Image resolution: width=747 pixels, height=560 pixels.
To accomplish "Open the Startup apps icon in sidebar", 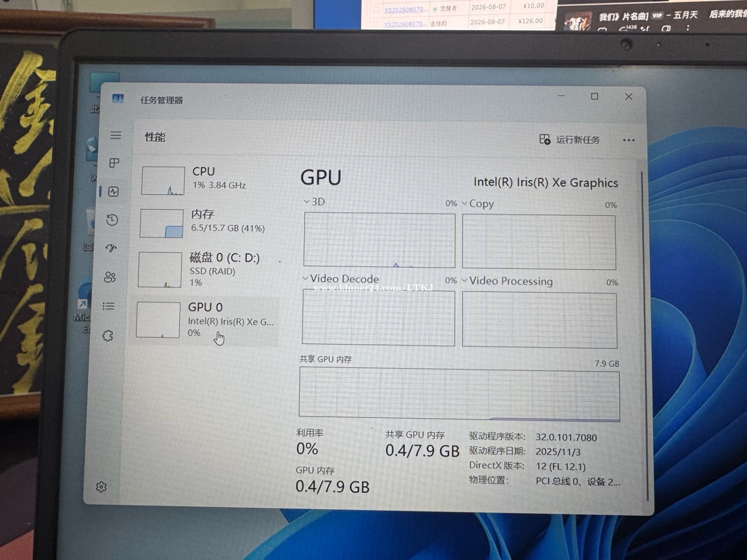I will (111, 248).
